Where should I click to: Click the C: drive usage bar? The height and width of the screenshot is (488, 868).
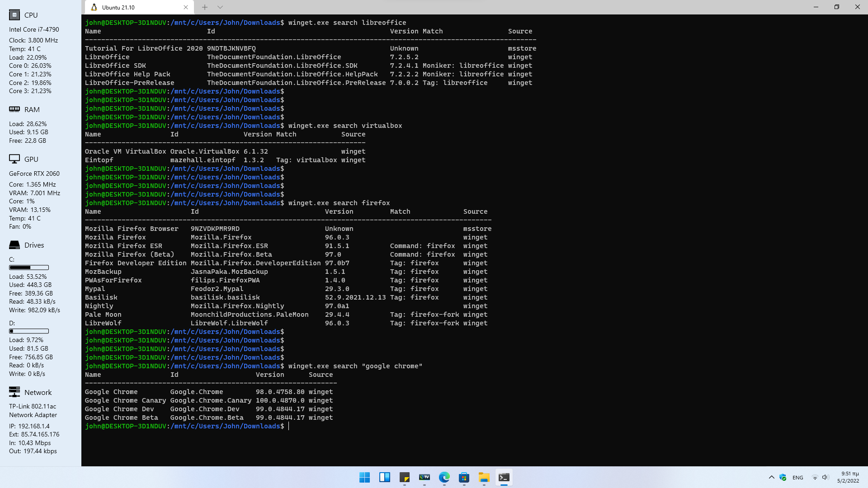(x=29, y=267)
